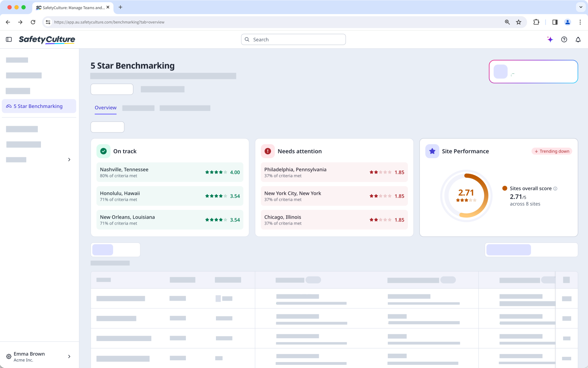
Task: Expand the collapsed sidebar item chevron
Action: point(69,159)
